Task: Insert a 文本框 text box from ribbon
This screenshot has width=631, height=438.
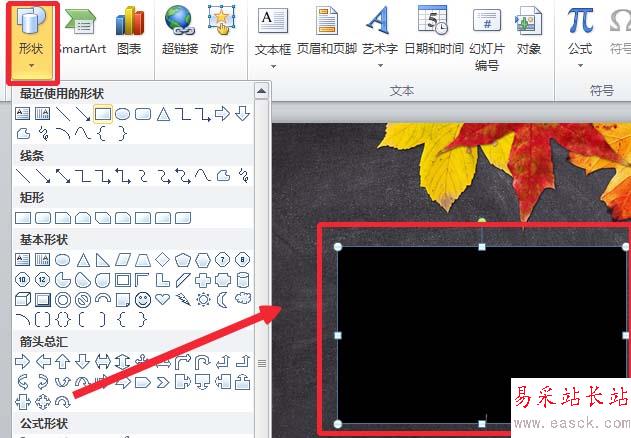Action: click(x=273, y=30)
